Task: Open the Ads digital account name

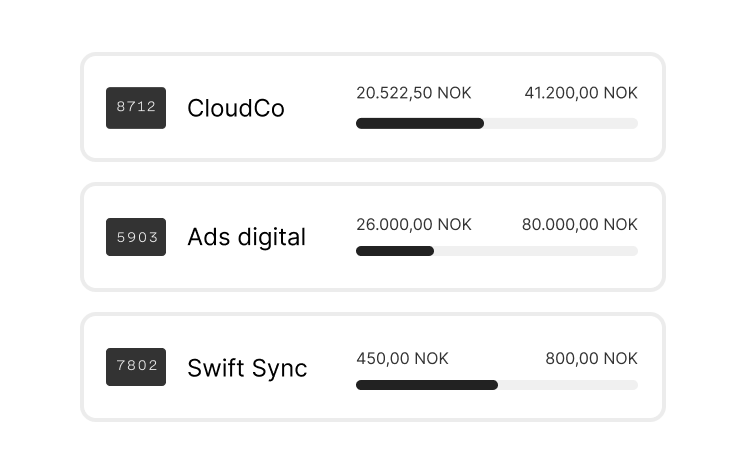Action: click(246, 238)
